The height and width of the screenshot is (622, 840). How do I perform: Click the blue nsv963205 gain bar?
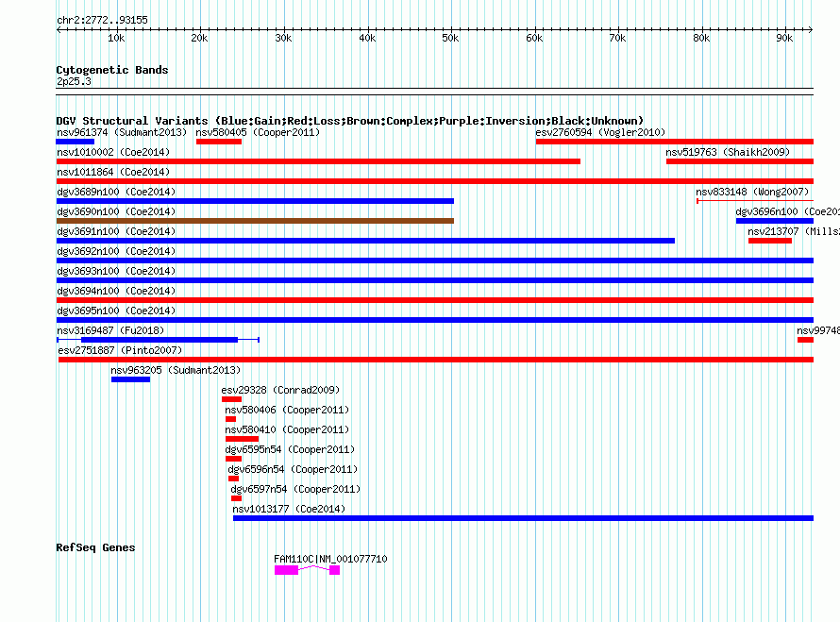(x=130, y=379)
